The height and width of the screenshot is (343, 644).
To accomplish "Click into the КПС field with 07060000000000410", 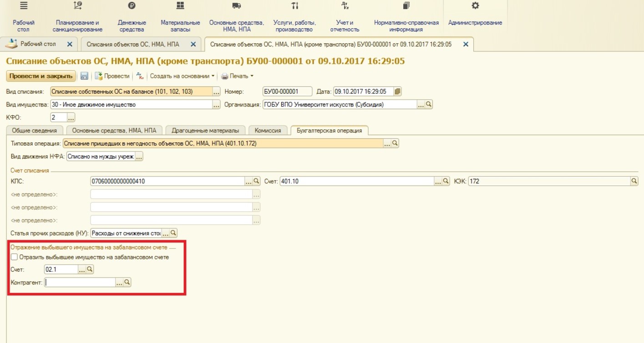I will coord(168,181).
